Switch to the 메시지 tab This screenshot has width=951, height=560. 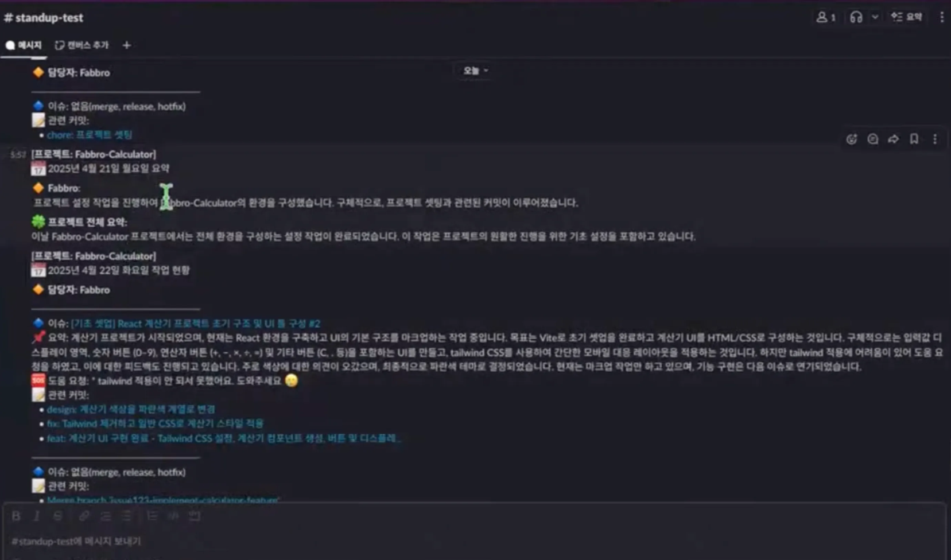tap(24, 45)
